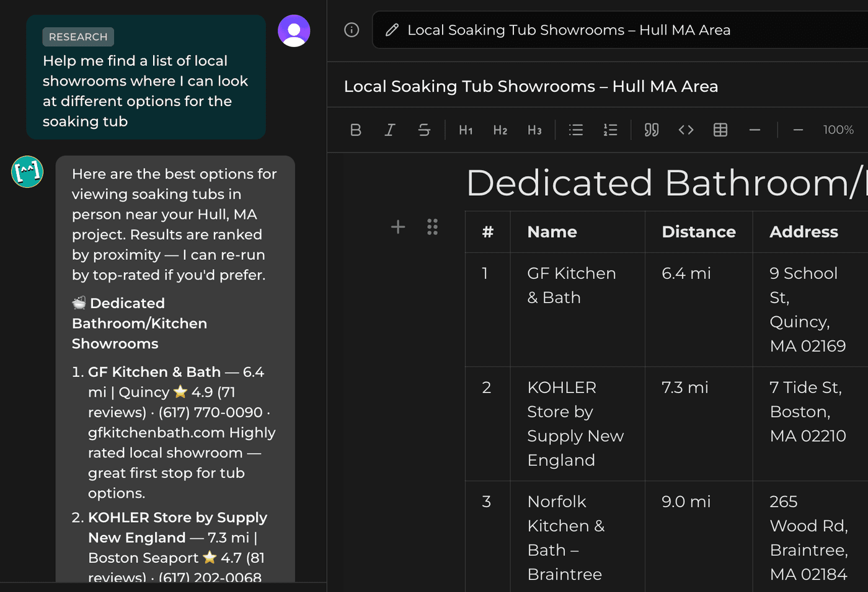
Task: Toggle bold formatting in editor toolbar
Action: pyautogui.click(x=355, y=130)
